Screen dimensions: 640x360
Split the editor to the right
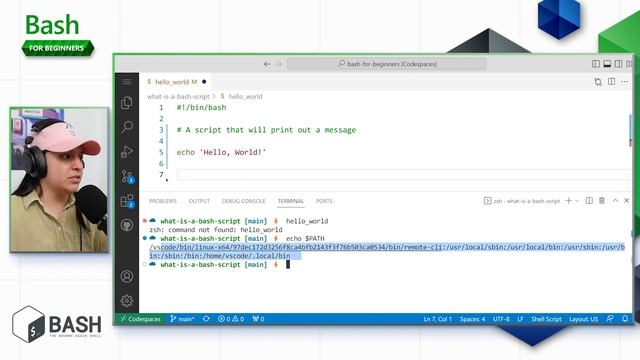coord(611,82)
